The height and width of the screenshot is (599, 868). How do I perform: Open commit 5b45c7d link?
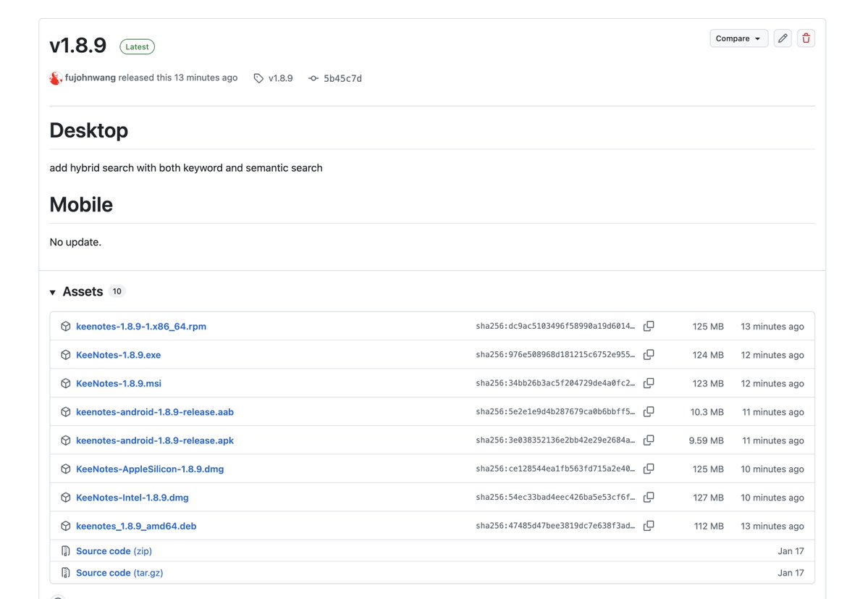click(342, 78)
